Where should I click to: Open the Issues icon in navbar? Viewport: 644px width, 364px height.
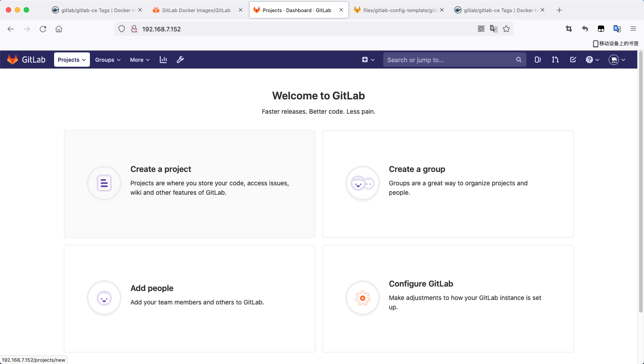coord(538,60)
